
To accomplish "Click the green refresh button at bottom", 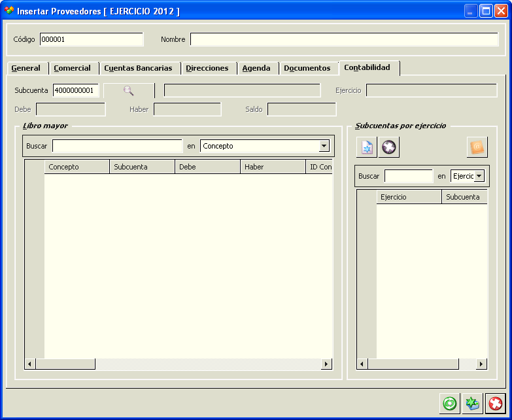I will coord(450,404).
